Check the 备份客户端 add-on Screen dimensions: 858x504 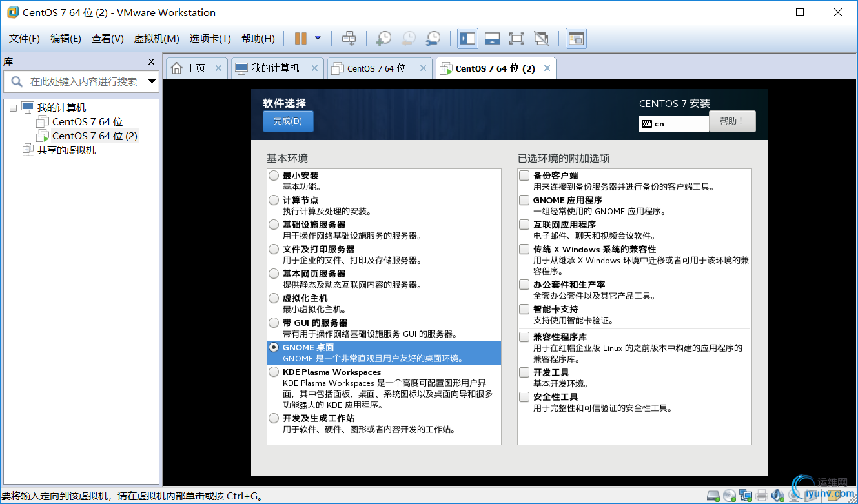click(x=525, y=176)
